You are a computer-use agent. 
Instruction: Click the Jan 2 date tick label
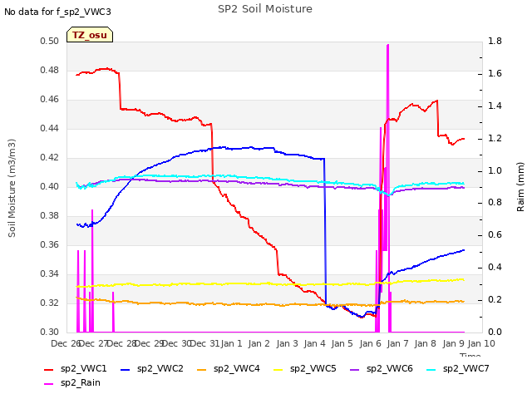coord(259,344)
